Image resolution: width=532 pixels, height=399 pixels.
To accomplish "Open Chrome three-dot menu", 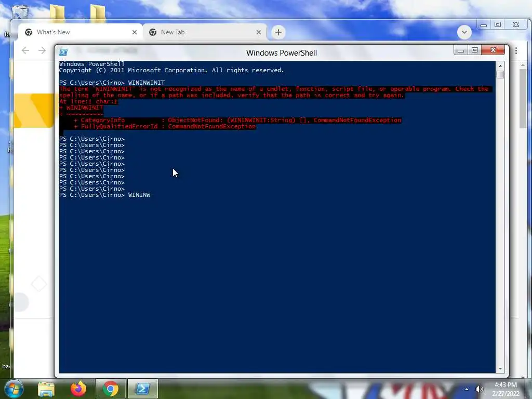I will point(516,50).
